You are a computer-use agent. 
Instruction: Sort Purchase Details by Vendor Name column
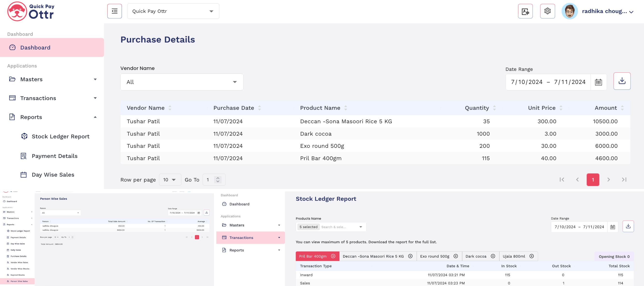click(x=170, y=108)
